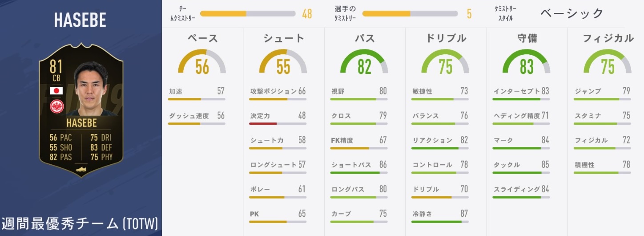Click the 決定力 stat bar showing 48

pyautogui.click(x=278, y=123)
